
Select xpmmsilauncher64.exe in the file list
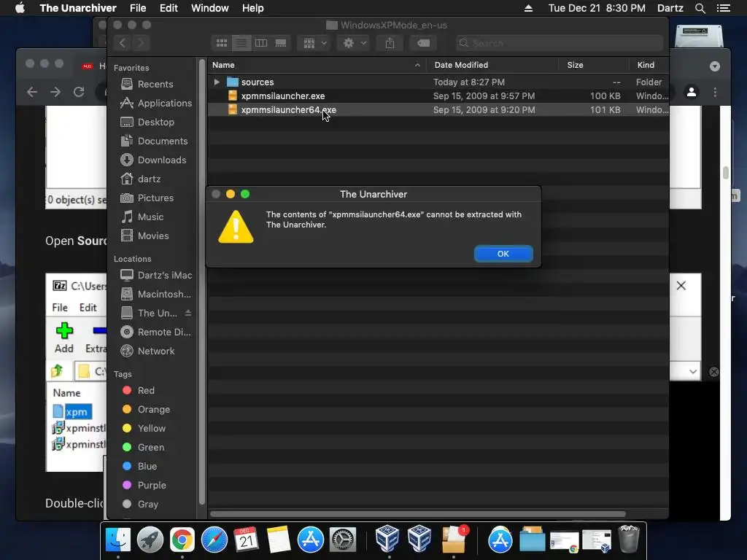[438, 109]
